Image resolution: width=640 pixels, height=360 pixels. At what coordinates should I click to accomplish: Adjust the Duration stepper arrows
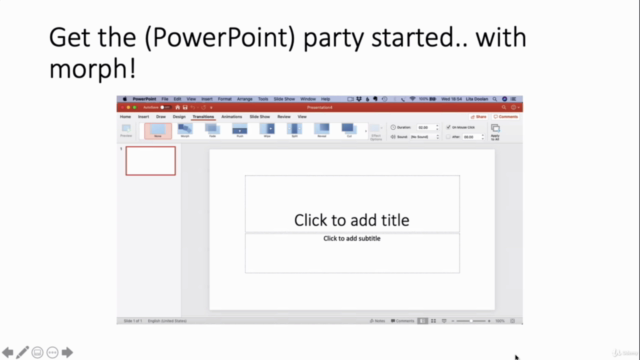(x=437, y=127)
